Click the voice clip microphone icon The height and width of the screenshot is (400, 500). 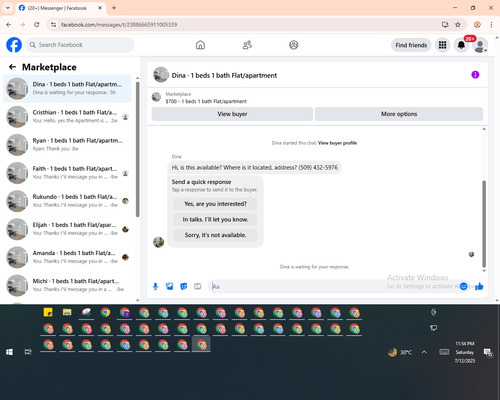[x=155, y=286]
